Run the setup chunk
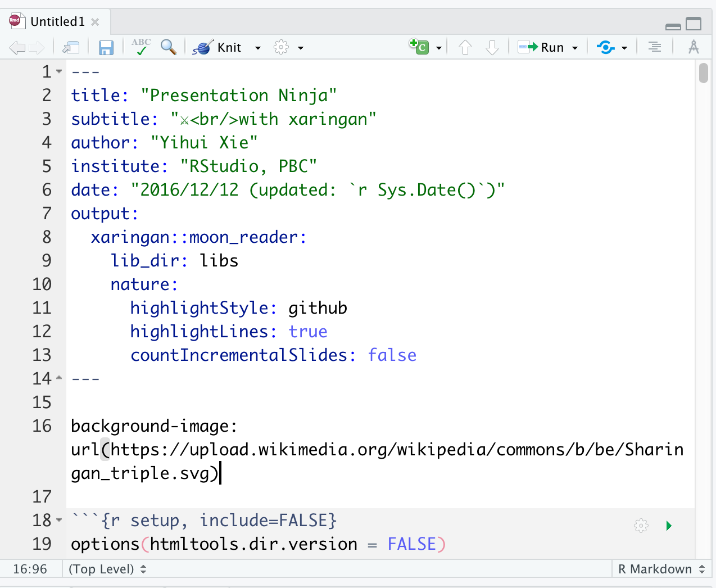Viewport: 716px width, 588px height. point(669,526)
